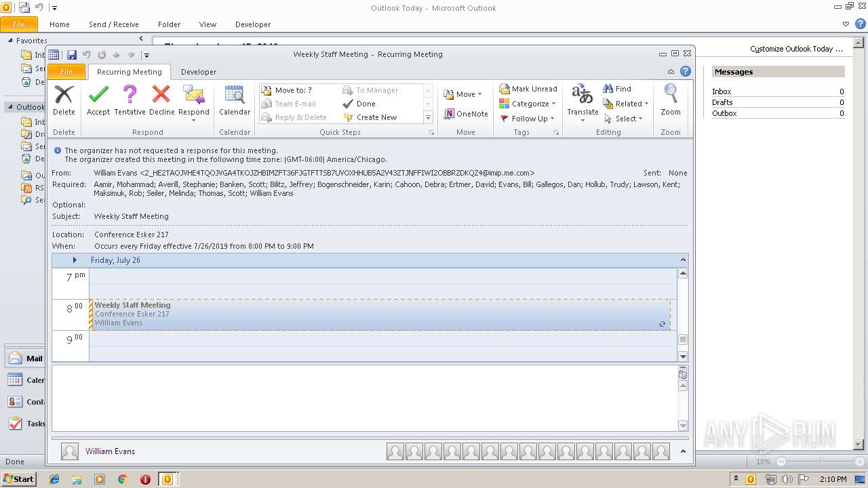Select the Weekly Staff Meeting calendar entry
This screenshot has width=868, height=488.
tap(380, 314)
